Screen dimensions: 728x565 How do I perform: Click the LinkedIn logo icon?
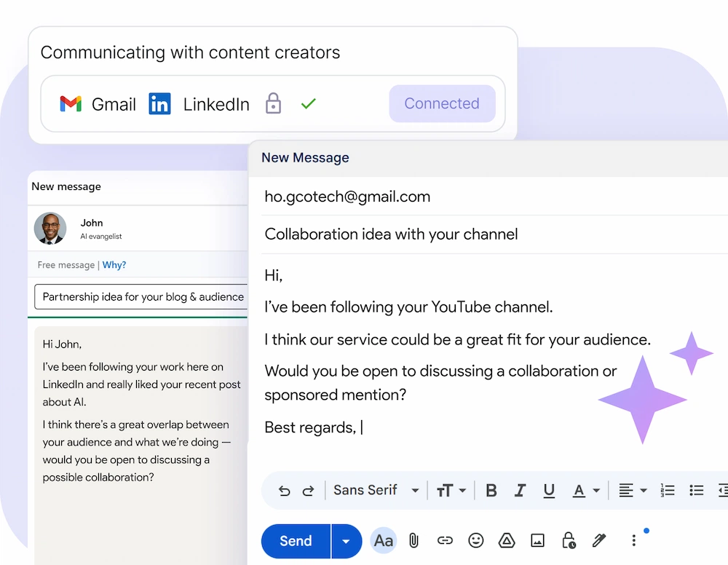coord(159,103)
